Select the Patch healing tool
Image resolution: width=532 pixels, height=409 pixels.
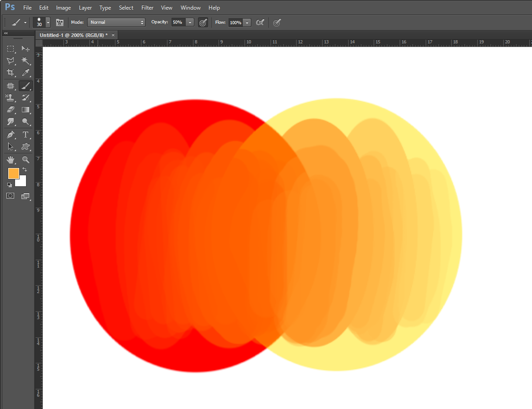10,86
